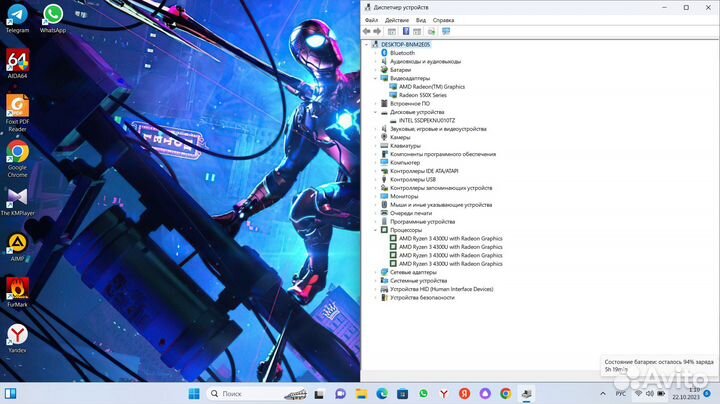Click the pane icon right of the Help icon
The height and width of the screenshot is (404, 720).
[417, 31]
